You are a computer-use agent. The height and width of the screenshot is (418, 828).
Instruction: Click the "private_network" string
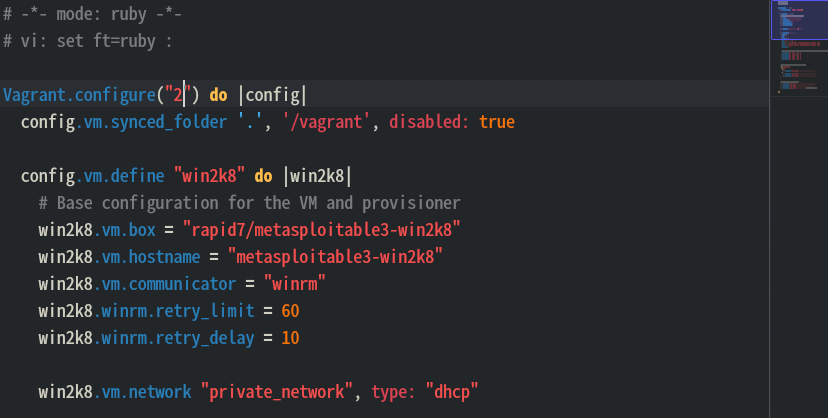pyautogui.click(x=277, y=392)
